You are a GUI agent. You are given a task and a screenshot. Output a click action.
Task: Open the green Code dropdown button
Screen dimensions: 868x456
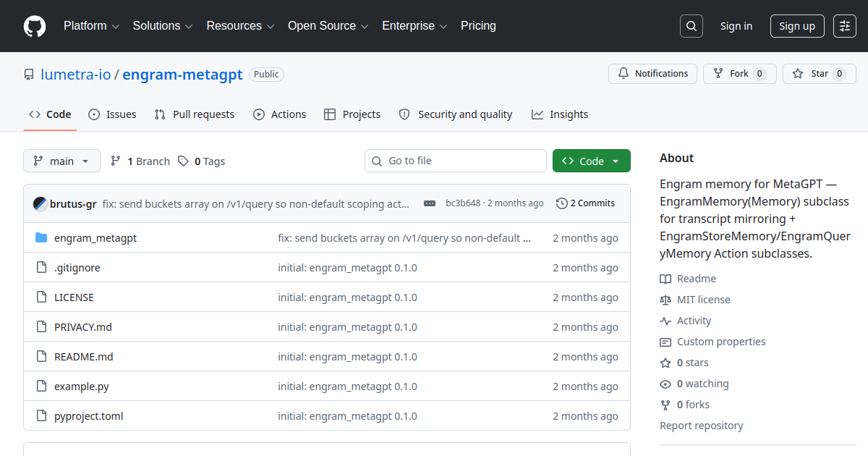592,161
